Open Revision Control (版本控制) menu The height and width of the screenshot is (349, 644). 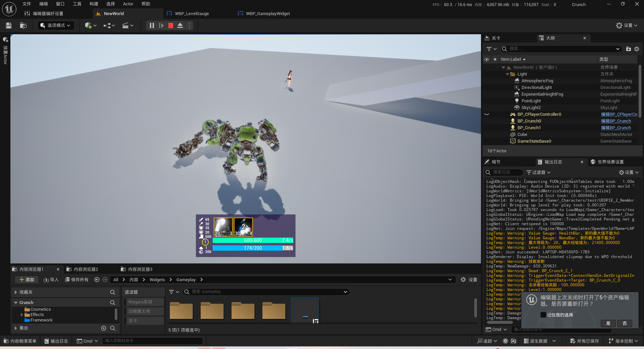623,341
